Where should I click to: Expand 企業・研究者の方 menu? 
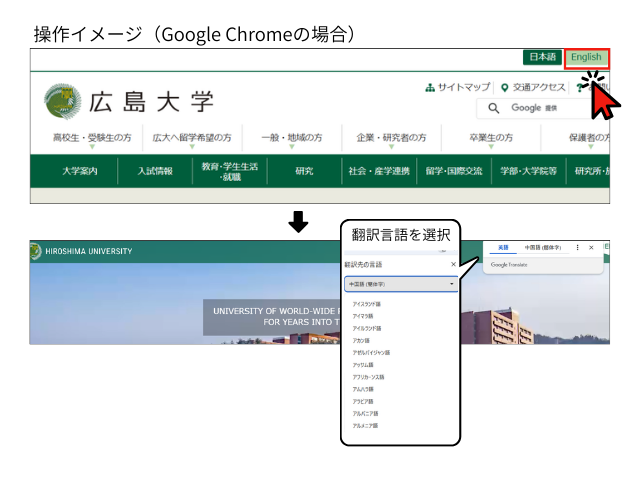391,138
